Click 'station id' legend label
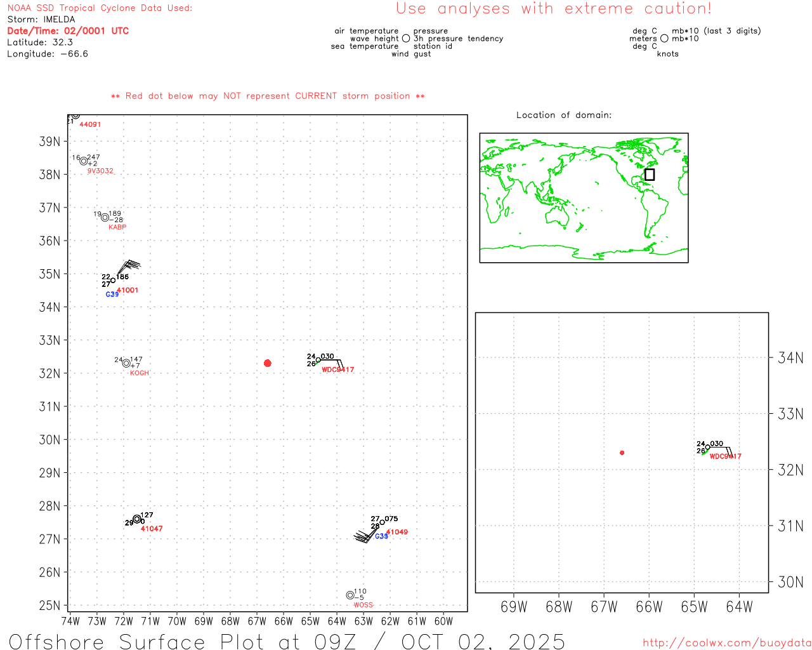 (x=433, y=46)
